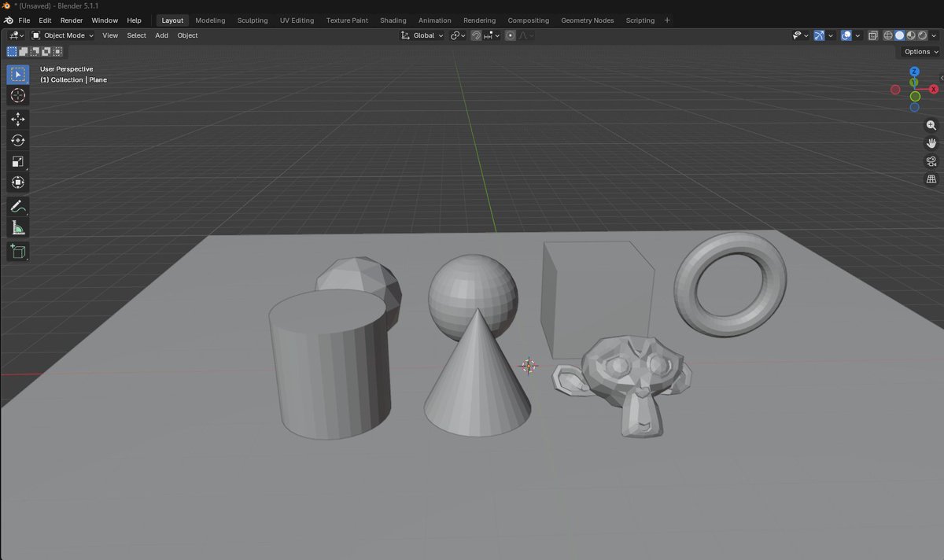The height and width of the screenshot is (560, 944).
Task: Switch to Solid viewport shading
Action: (900, 35)
